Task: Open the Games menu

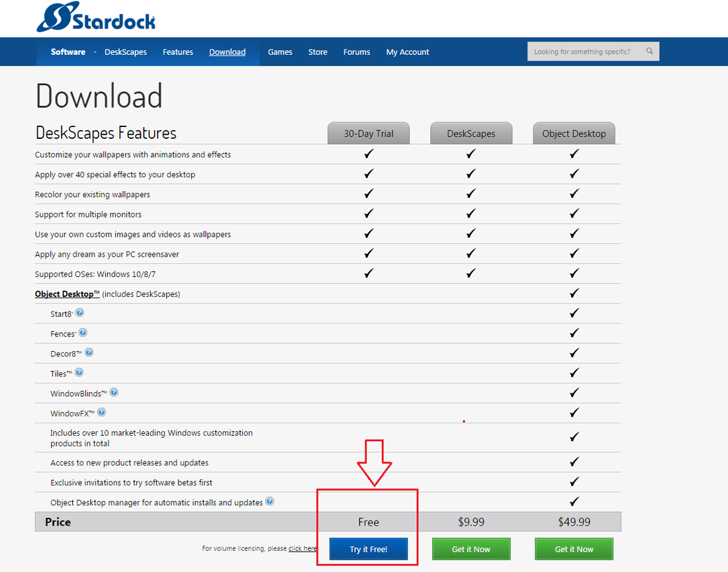Action: click(280, 52)
